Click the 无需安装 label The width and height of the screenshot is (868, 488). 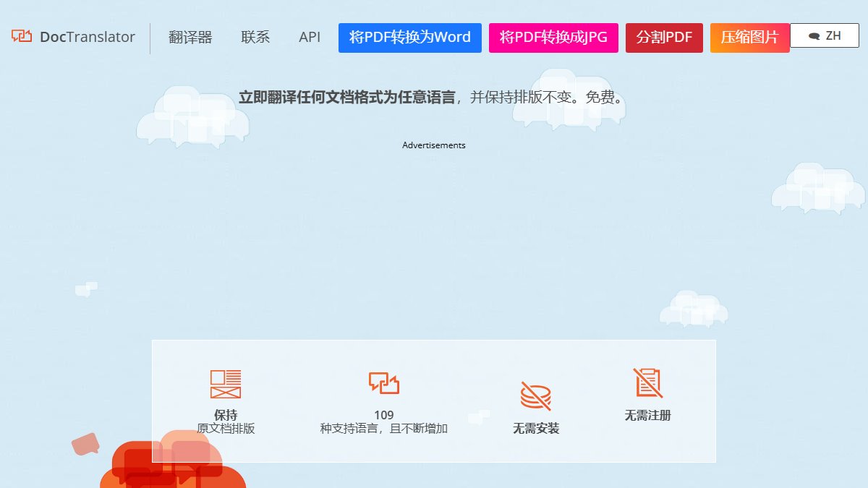536,429
